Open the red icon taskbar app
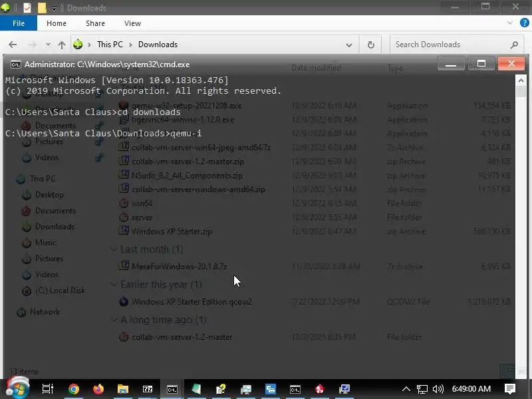The image size is (532, 399). (x=320, y=389)
